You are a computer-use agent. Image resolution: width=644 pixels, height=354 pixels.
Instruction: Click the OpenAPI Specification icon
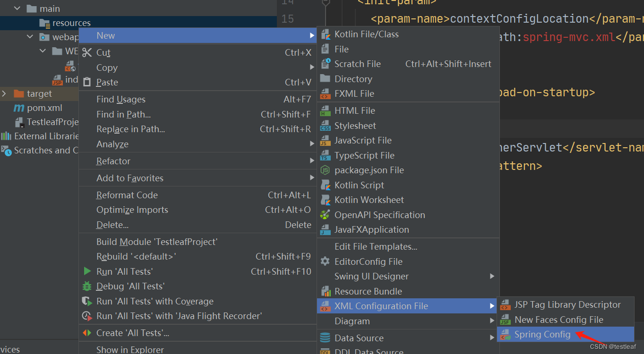tap(325, 215)
